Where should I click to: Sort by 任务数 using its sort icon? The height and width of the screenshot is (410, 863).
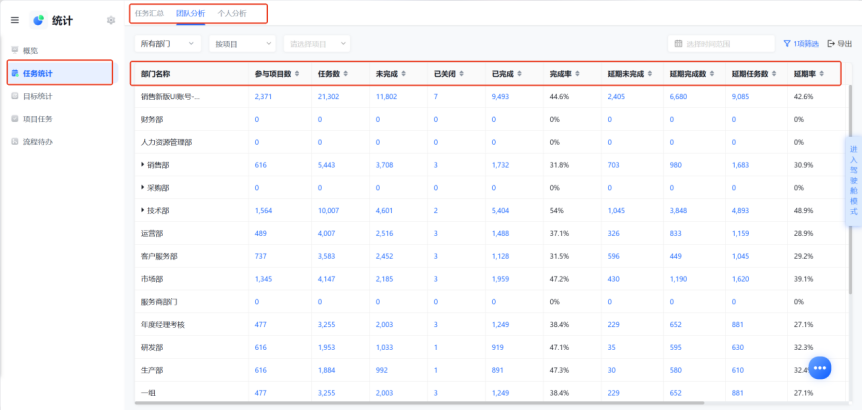pos(345,74)
